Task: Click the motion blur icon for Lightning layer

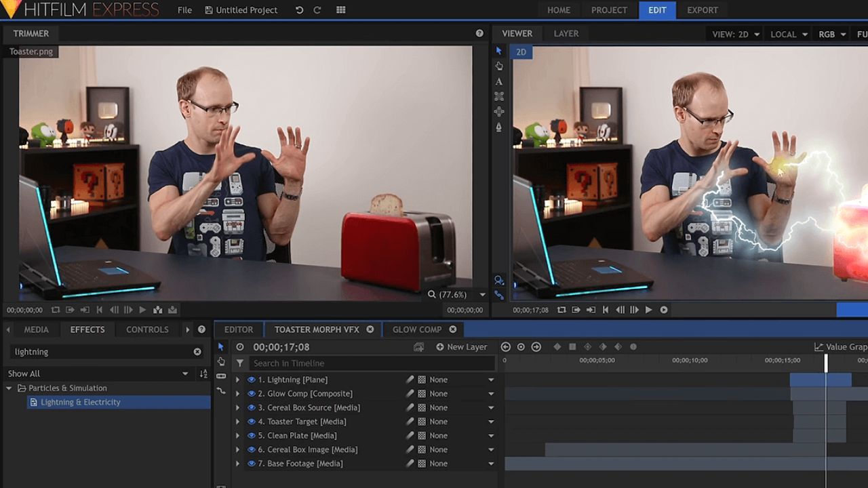Action: click(x=410, y=380)
